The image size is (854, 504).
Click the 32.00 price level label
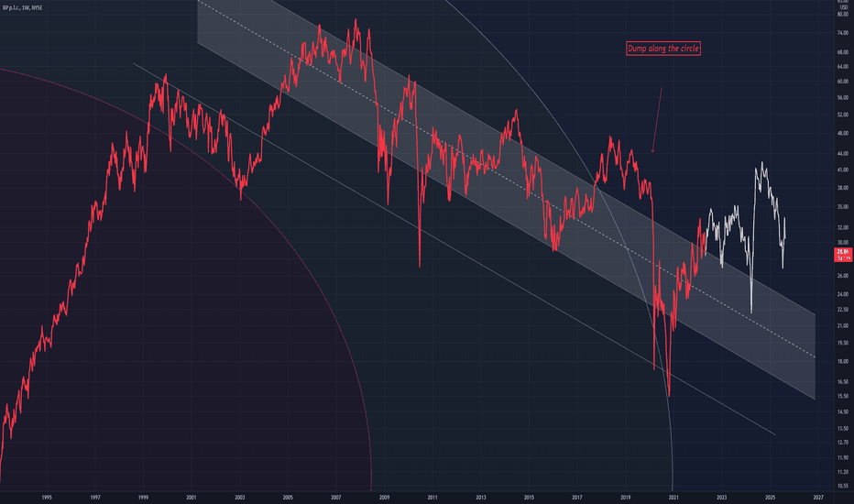point(843,228)
